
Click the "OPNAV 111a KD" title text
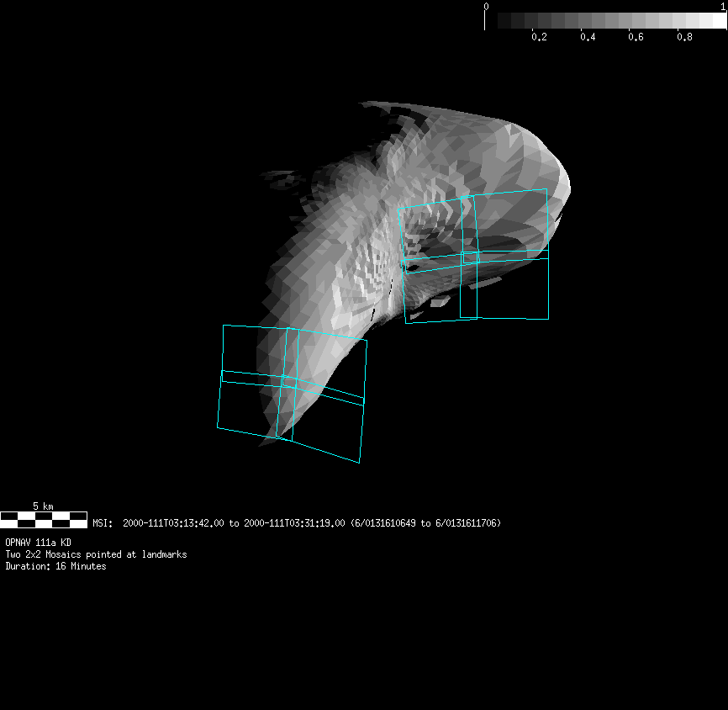[x=38, y=543]
